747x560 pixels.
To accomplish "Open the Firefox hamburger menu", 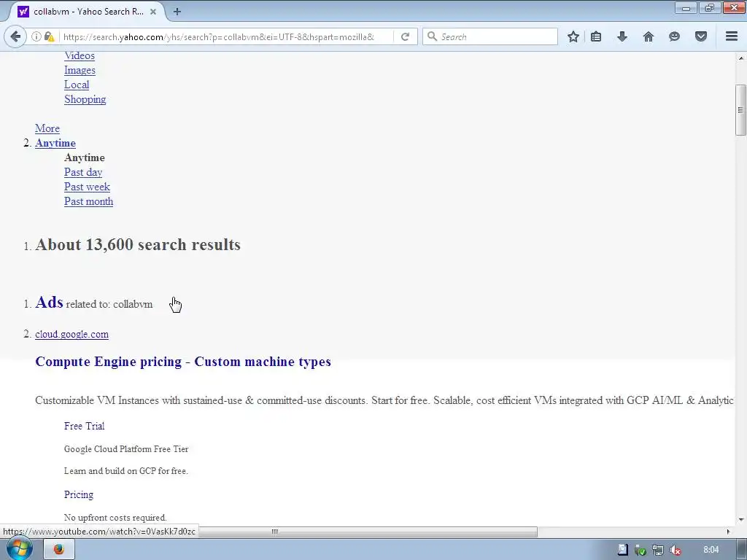I will pyautogui.click(x=732, y=36).
